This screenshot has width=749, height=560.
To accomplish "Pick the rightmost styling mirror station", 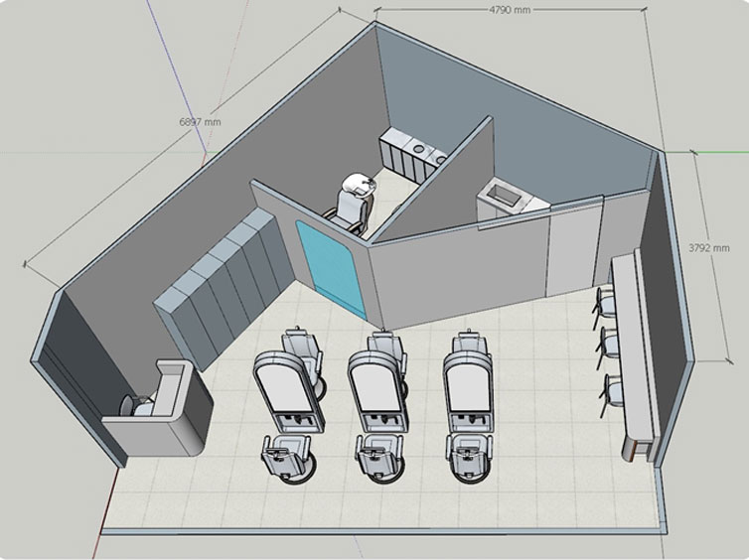I will (466, 389).
